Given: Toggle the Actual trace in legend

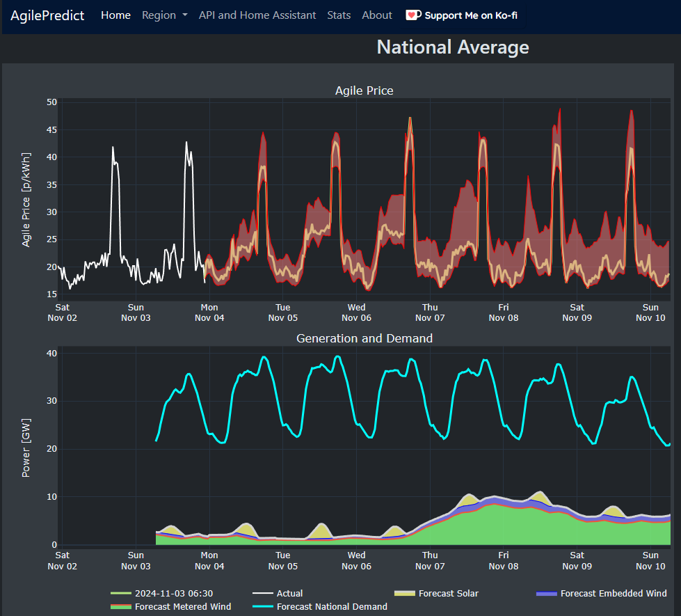Looking at the screenshot, I should 278,594.
